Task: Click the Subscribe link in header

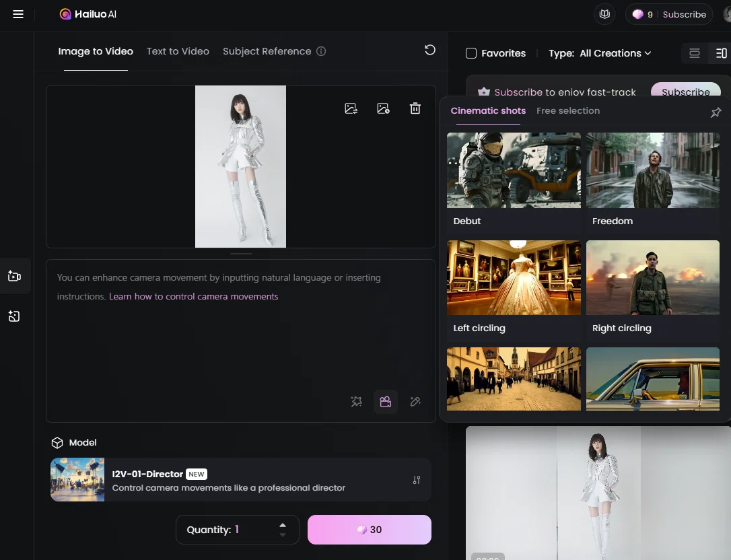Action: click(684, 14)
